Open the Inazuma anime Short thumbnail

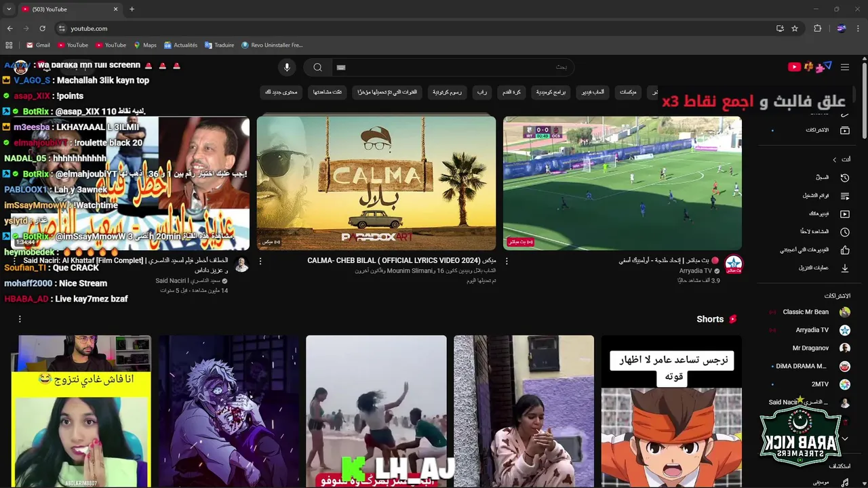coord(671,411)
